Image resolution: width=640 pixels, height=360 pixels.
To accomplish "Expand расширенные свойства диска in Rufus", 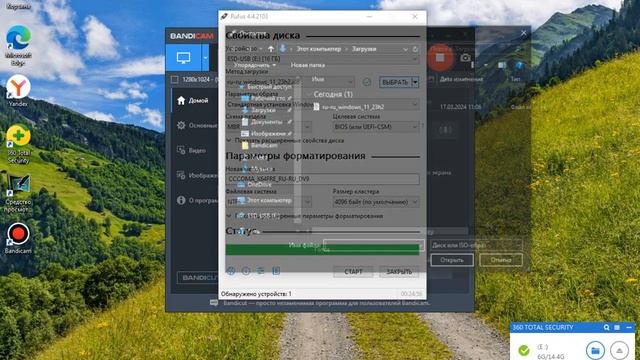I will pos(286,140).
